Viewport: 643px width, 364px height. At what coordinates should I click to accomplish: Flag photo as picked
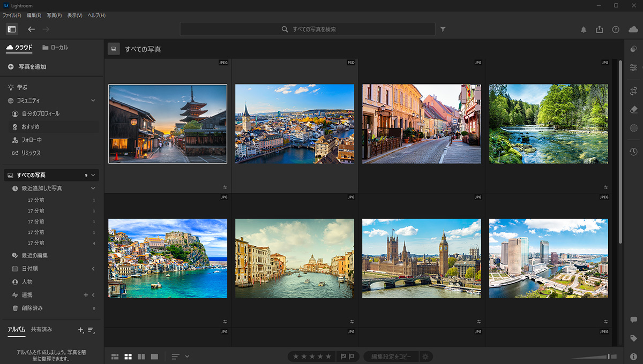[343, 357]
